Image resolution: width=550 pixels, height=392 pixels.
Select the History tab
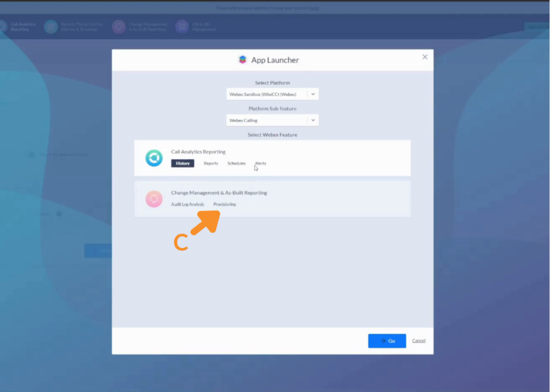[182, 163]
